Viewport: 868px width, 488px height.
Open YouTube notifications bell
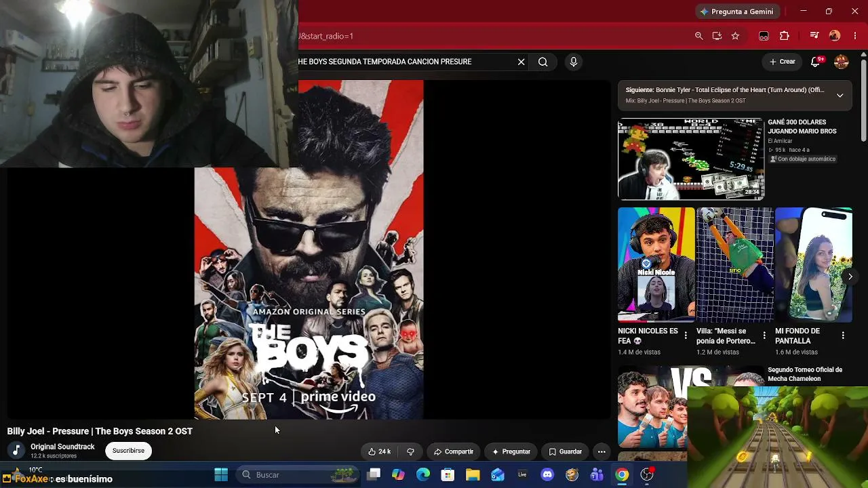coord(816,62)
